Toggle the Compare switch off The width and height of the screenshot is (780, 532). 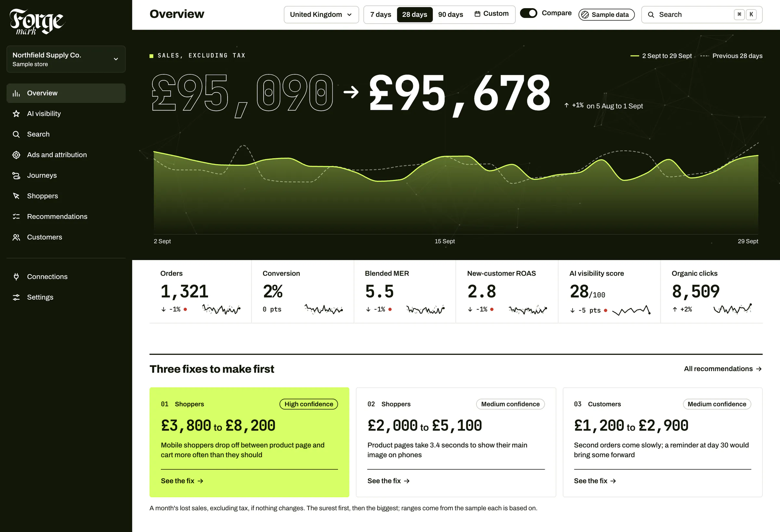coord(528,13)
